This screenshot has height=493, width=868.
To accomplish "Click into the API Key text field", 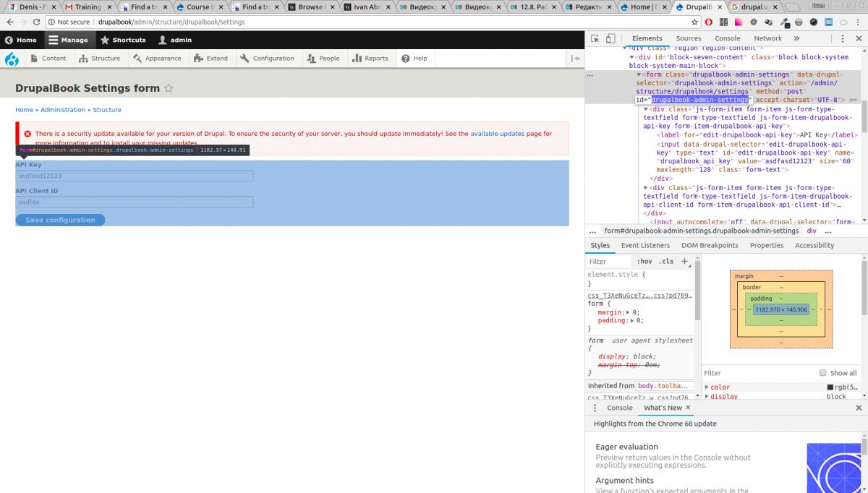I will pyautogui.click(x=135, y=176).
